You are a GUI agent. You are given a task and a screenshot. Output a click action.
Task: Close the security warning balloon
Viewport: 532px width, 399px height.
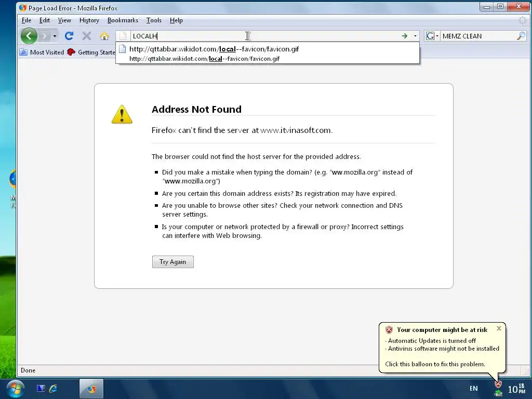pyautogui.click(x=499, y=328)
